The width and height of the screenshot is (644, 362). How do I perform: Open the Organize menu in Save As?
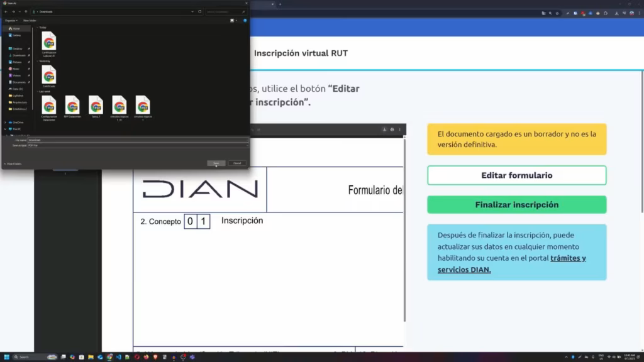[11, 20]
